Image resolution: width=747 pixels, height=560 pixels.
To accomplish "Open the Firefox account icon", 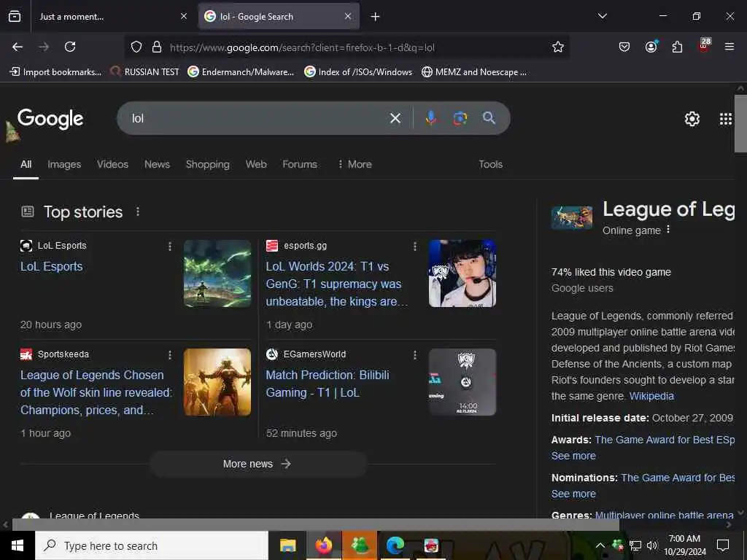I will click(x=651, y=47).
